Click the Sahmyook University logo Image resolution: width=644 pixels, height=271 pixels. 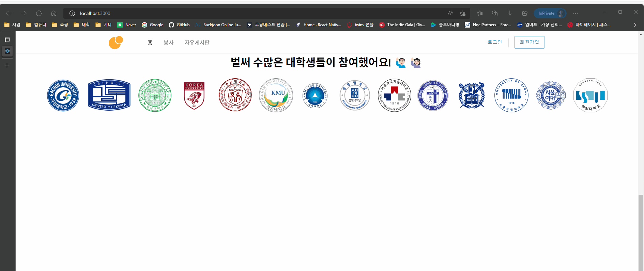point(315,96)
